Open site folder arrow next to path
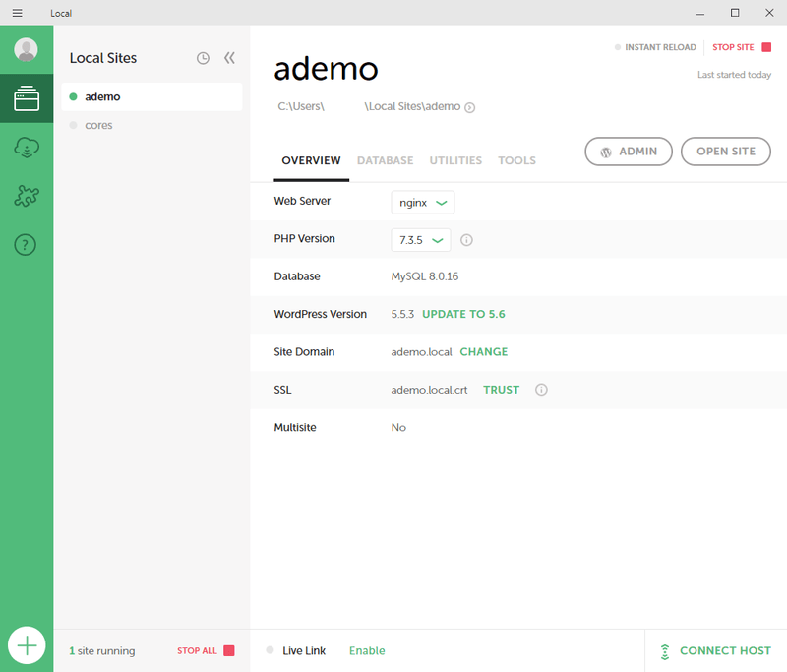This screenshot has width=787, height=672. pyautogui.click(x=470, y=107)
